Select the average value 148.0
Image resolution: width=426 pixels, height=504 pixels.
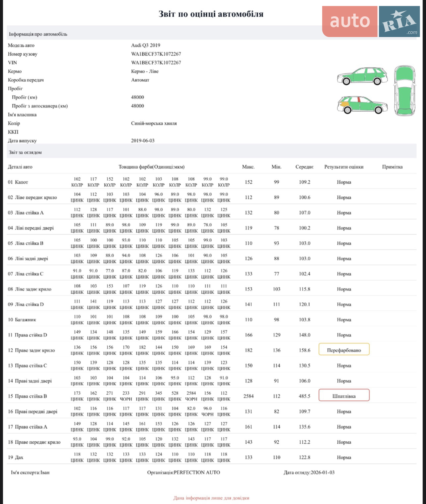[304, 335]
